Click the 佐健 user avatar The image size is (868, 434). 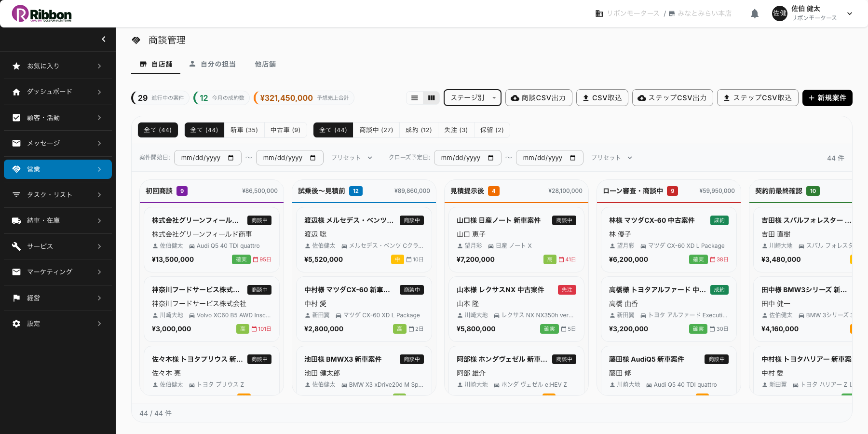(779, 14)
